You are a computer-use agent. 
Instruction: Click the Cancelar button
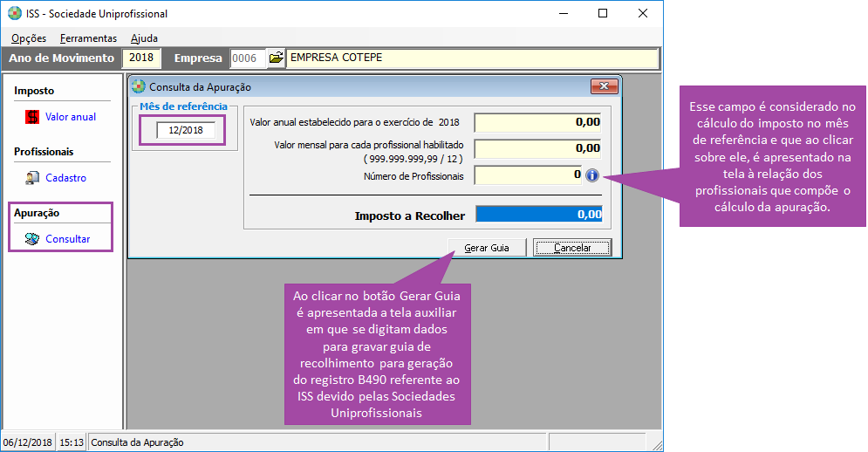pos(572,248)
